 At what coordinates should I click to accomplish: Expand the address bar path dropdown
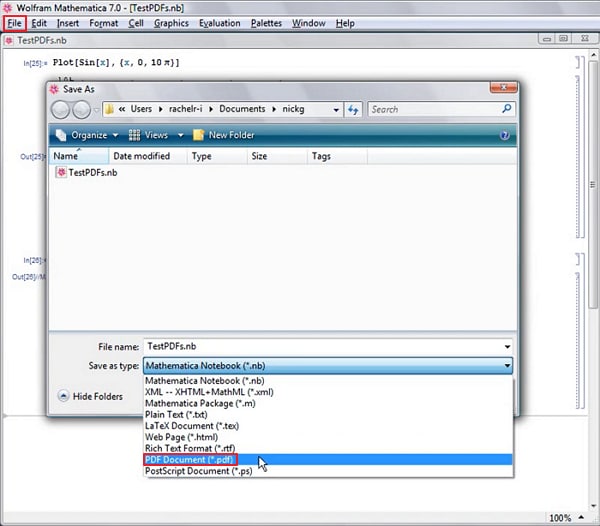click(336, 110)
